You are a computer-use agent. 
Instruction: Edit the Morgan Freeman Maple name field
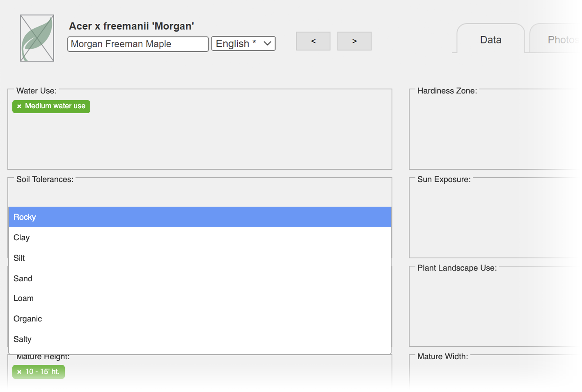coord(138,44)
